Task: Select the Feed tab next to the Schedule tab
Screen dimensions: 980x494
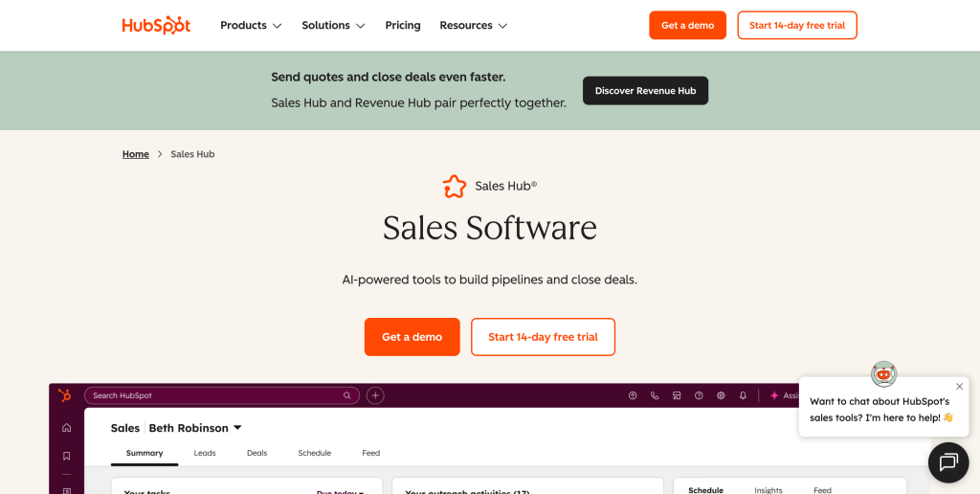Action: coord(370,454)
